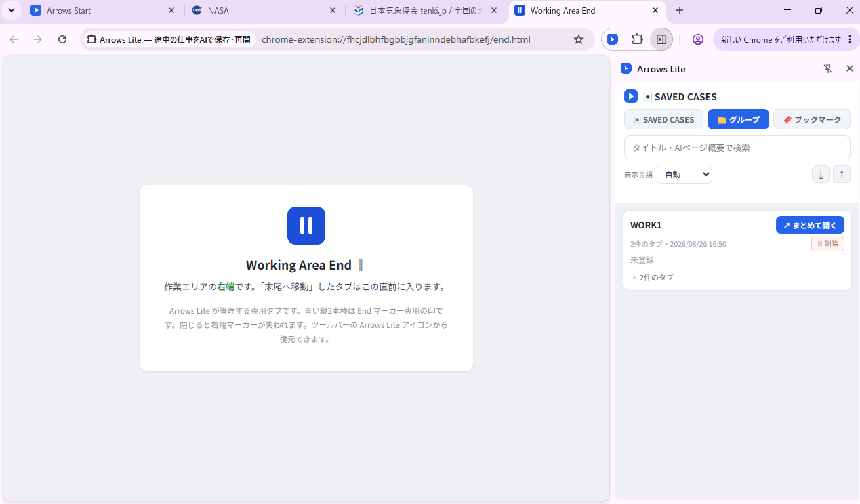Click the まとめて開く button for WORK1
Screen dimensions: 860x504
click(x=810, y=225)
